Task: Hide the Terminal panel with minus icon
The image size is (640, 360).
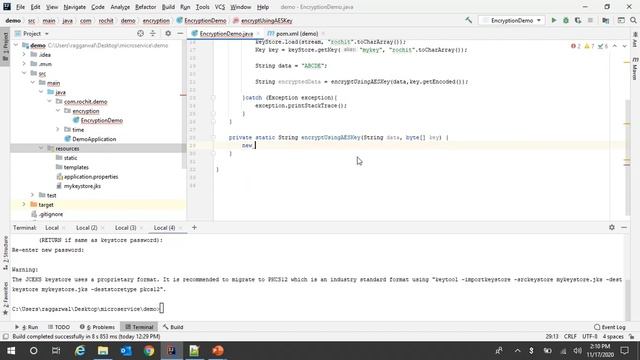Action: [624, 227]
